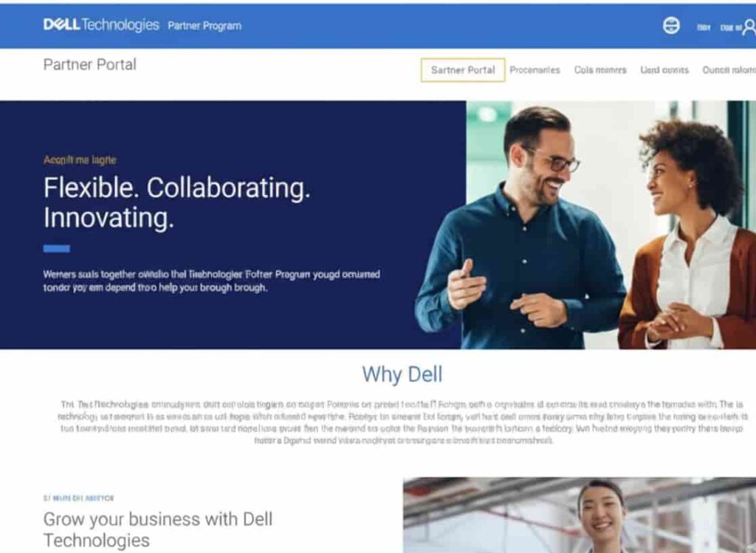Click the orange eyebrow text above the headline
The width and height of the screenshot is (756, 553).
(x=80, y=160)
